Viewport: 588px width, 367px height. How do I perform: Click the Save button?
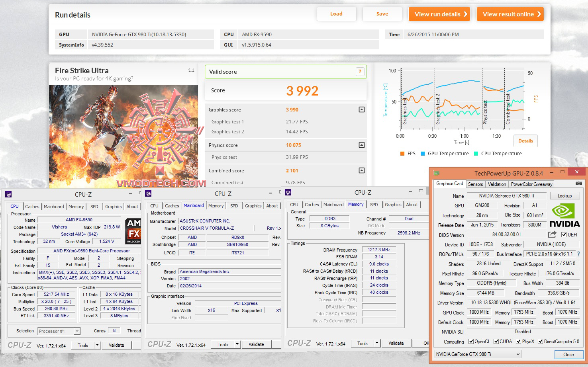pos(382,14)
